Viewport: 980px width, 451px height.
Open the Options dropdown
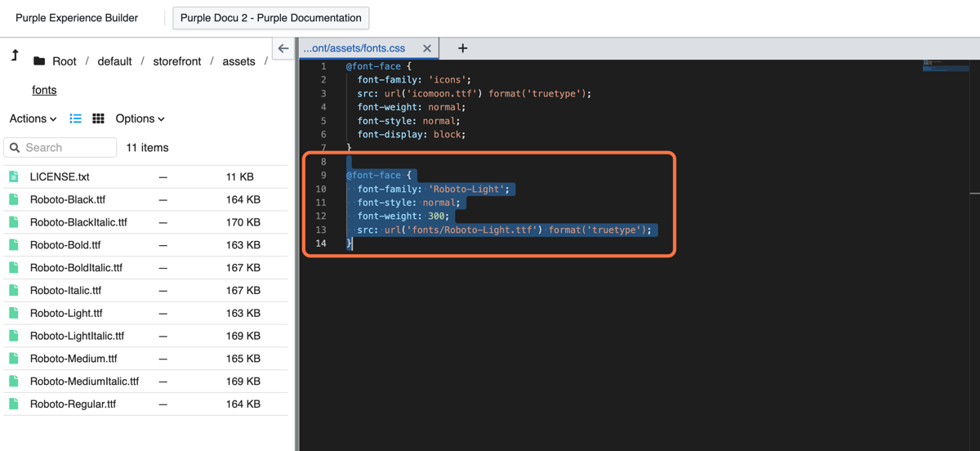pyautogui.click(x=140, y=118)
